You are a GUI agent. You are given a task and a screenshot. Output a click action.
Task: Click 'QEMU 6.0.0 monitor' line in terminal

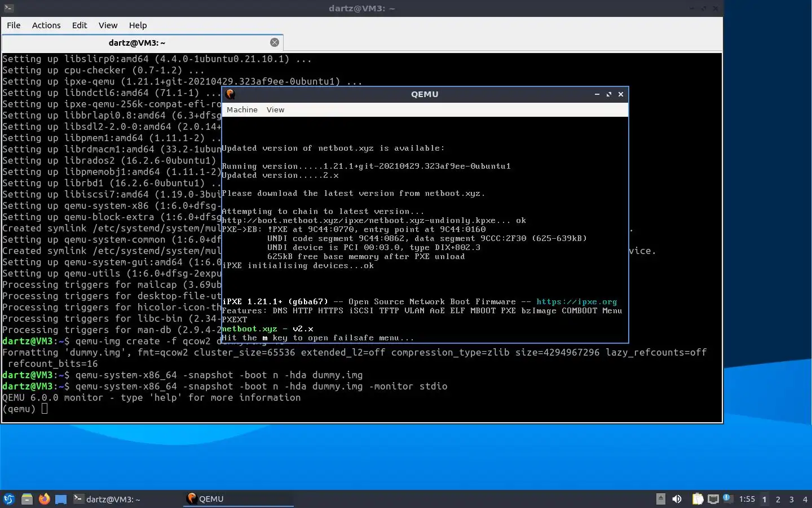(x=151, y=398)
